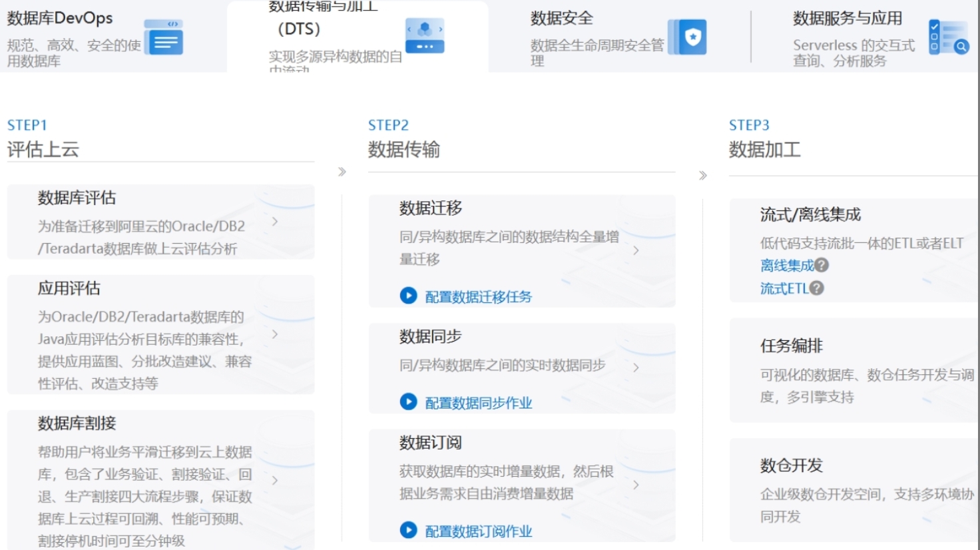Open 配置数据订阅作业 link

[x=479, y=531]
